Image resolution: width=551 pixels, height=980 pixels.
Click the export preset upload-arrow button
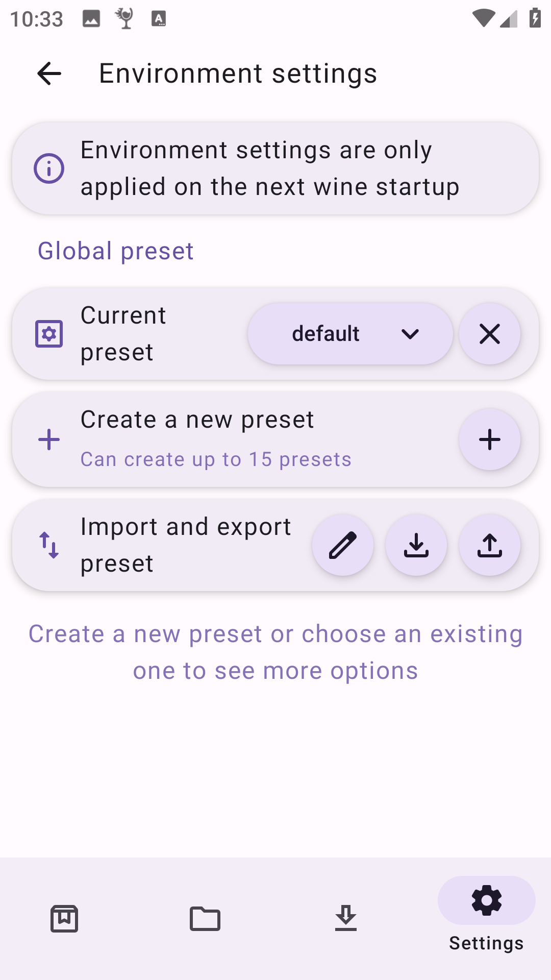coord(489,545)
